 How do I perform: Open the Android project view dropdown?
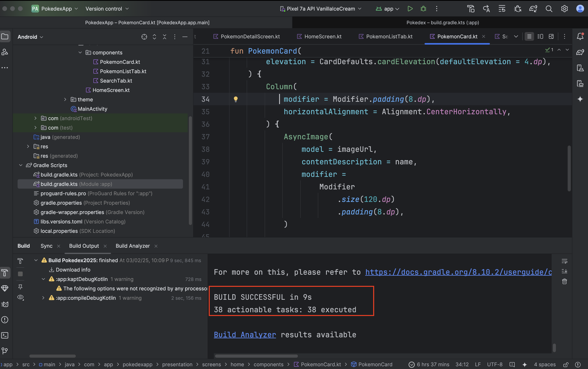(30, 37)
